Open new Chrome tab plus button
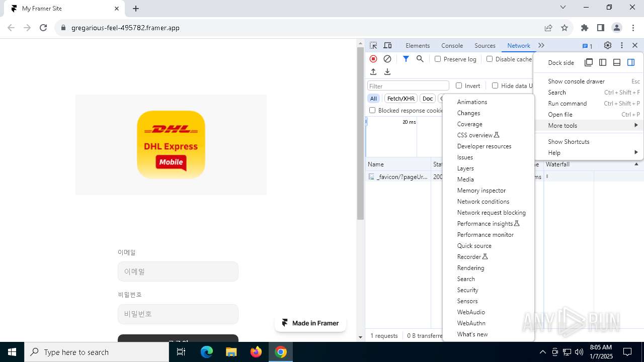Viewport: 644px width, 362px height. coord(136,9)
